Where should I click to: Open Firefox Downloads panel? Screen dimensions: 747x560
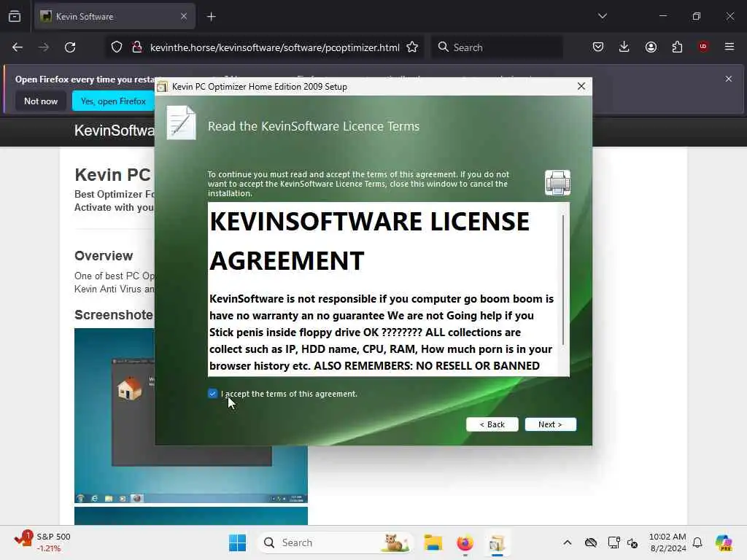[624, 47]
